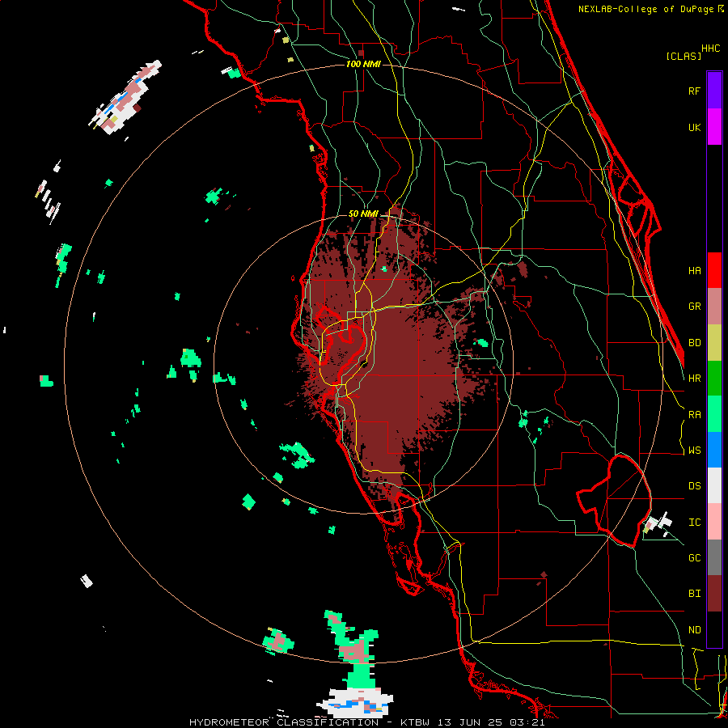728x728 pixels.
Task: Click the "HHC" product code text
Action: pyautogui.click(x=710, y=49)
